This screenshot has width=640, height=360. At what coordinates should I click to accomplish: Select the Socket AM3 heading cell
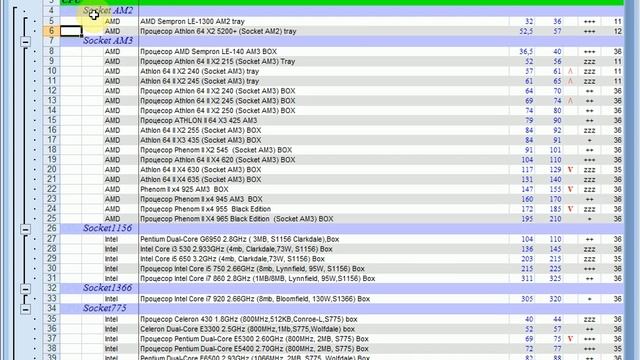click(x=108, y=41)
